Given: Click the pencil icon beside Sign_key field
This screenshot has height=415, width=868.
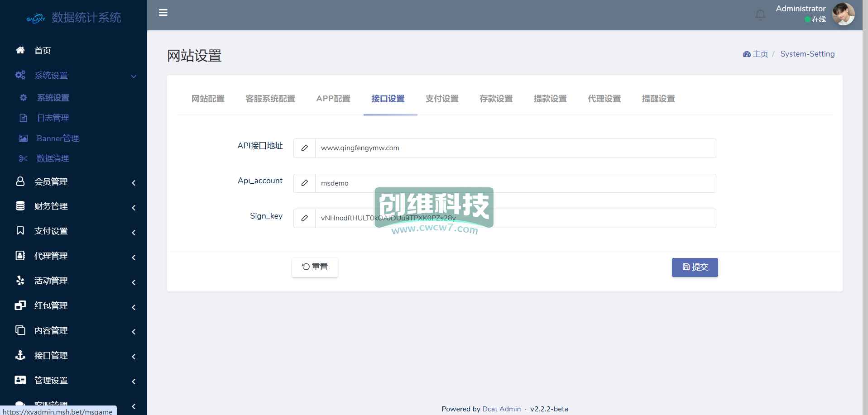Looking at the screenshot, I should 304,218.
